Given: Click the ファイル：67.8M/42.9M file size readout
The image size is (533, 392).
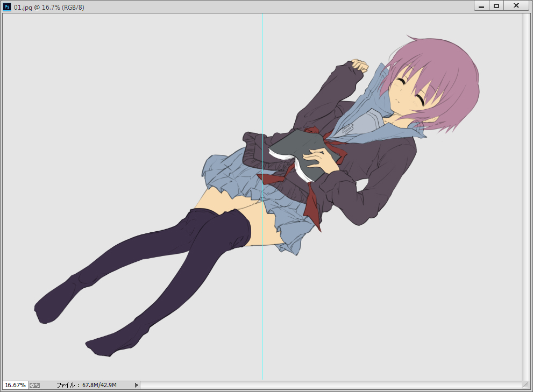Looking at the screenshot, I should [87, 385].
